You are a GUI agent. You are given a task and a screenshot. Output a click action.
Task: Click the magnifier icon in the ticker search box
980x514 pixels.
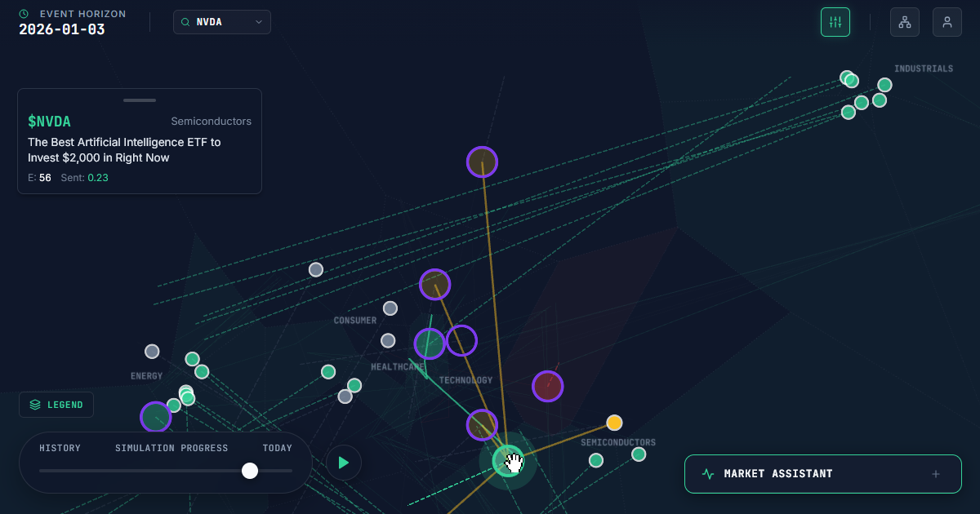(x=185, y=22)
